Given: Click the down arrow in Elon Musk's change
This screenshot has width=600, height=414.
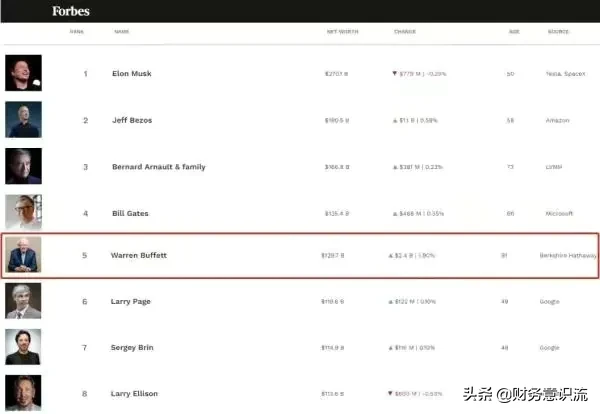Looking at the screenshot, I should tap(395, 73).
